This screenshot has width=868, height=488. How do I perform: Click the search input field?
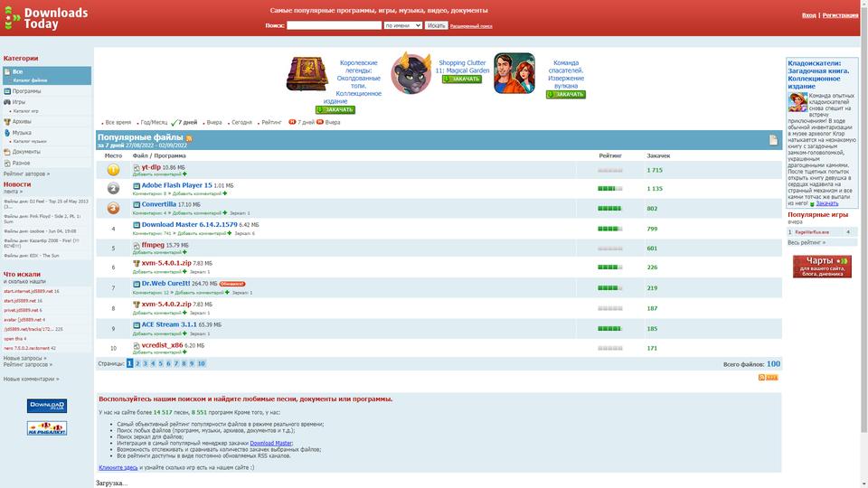(x=334, y=25)
